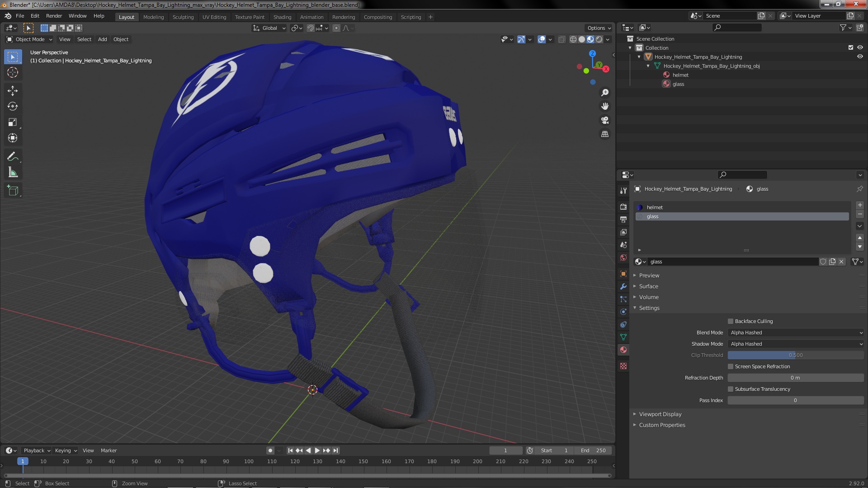Image resolution: width=868 pixels, height=488 pixels.
Task: Expand the Preview panel
Action: (x=649, y=275)
